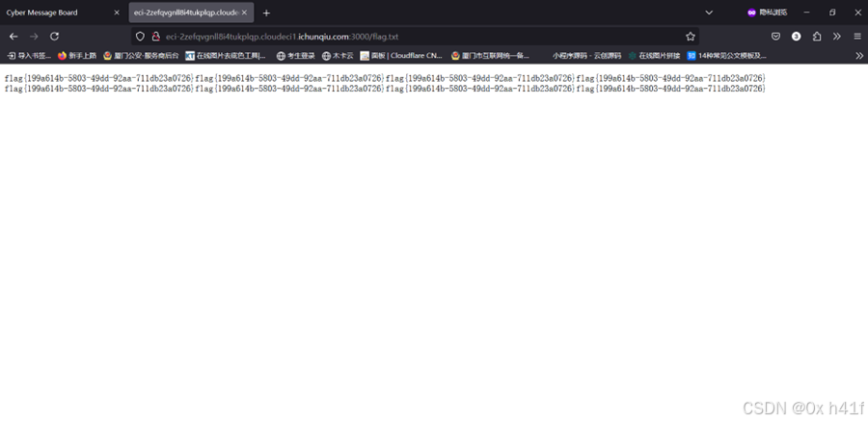Open a new tab with plus button
This screenshot has height=423, width=868.
(266, 13)
